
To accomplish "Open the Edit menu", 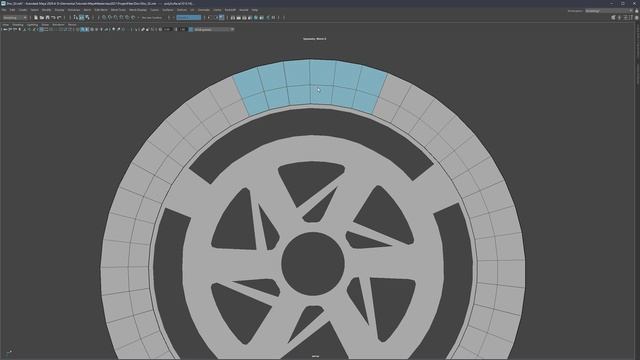I will [x=12, y=10].
